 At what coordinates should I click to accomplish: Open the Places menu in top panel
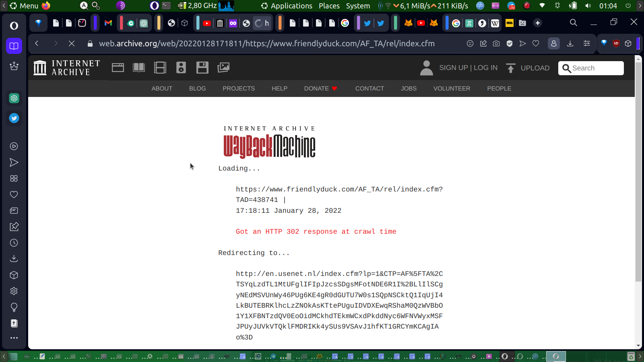[329, 6]
